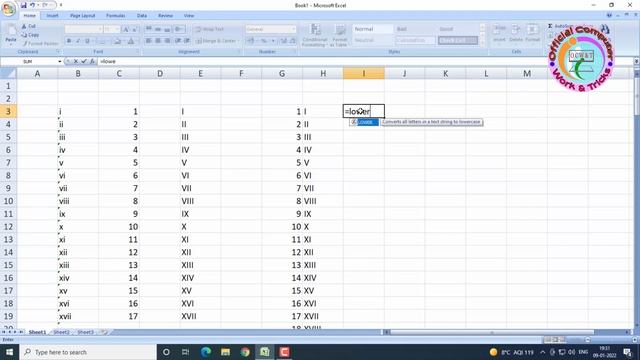Open font size dropdown

(118, 29)
